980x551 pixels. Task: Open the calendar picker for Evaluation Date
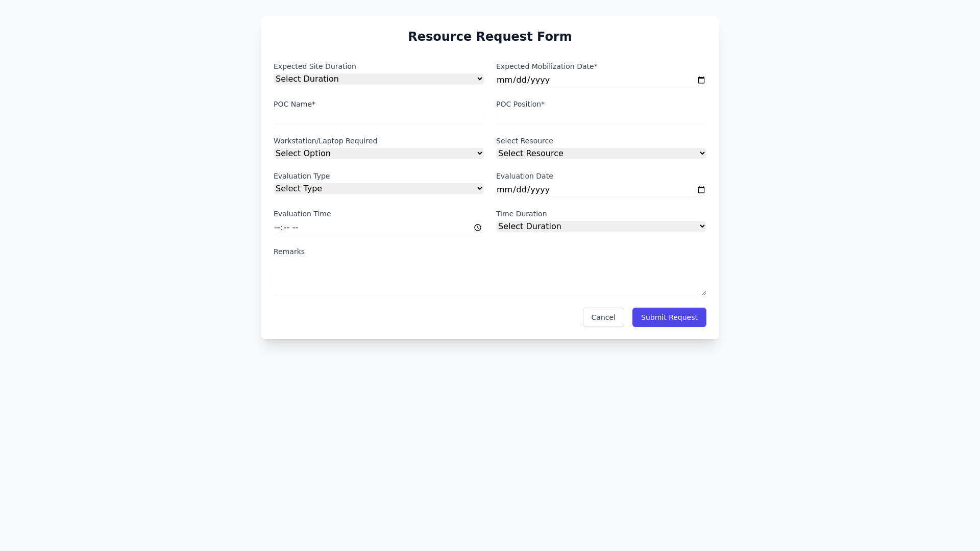pos(701,190)
